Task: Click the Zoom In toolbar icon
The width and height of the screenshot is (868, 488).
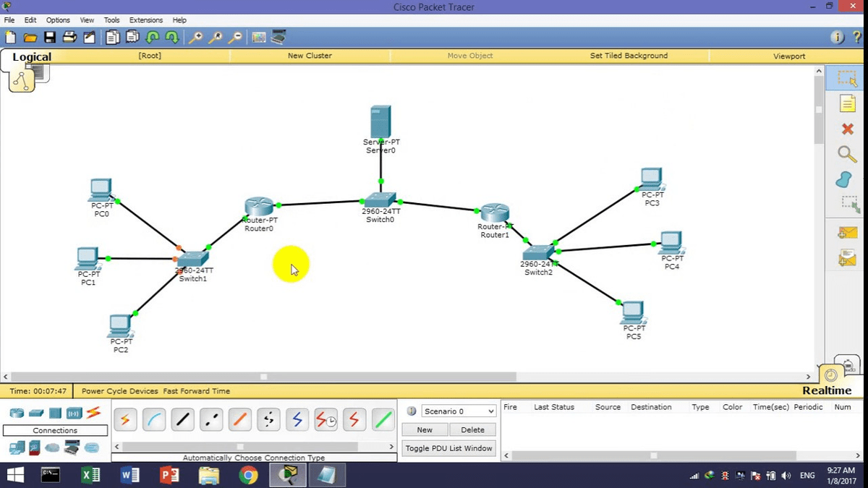Action: pyautogui.click(x=196, y=36)
